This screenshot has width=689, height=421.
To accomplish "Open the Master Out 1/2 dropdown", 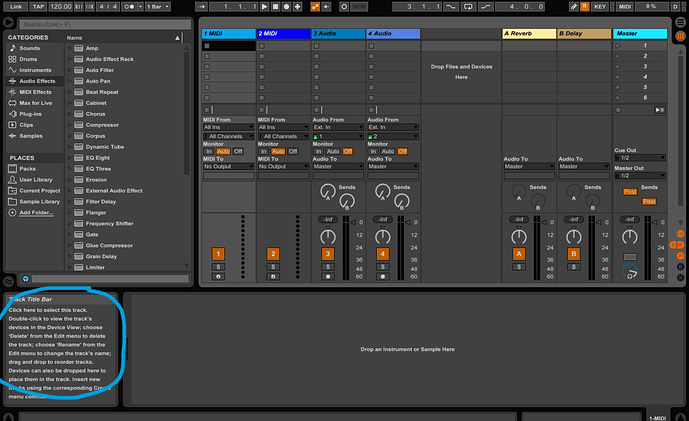I will coord(640,176).
